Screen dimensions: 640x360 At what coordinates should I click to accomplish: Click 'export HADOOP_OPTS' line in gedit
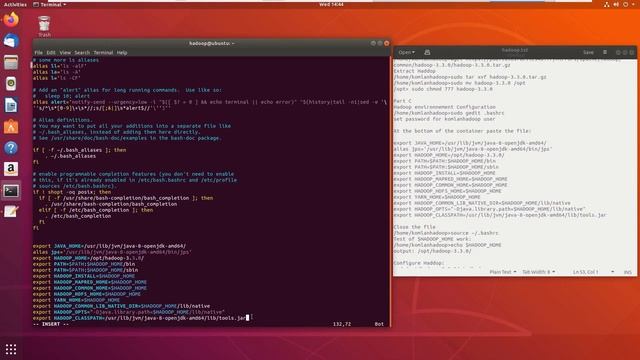point(489,209)
